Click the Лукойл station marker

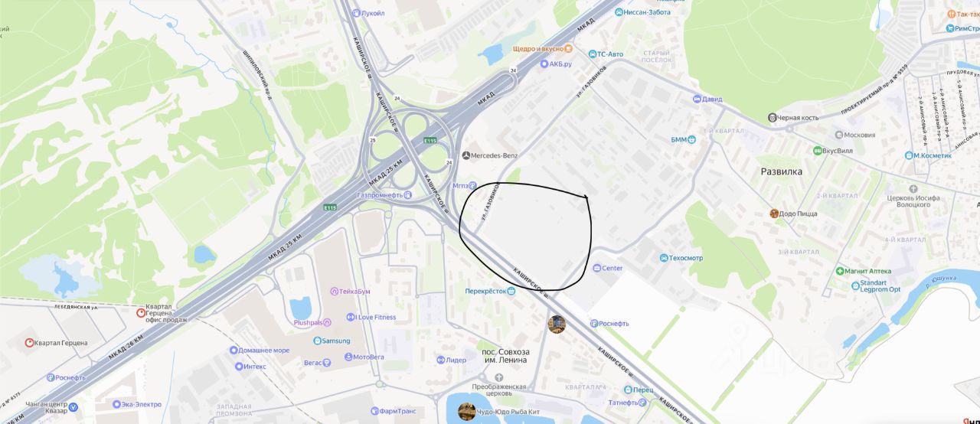click(x=355, y=13)
